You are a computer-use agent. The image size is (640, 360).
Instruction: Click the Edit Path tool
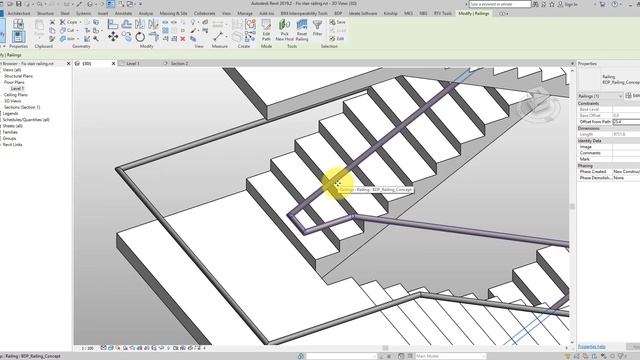coord(266,30)
